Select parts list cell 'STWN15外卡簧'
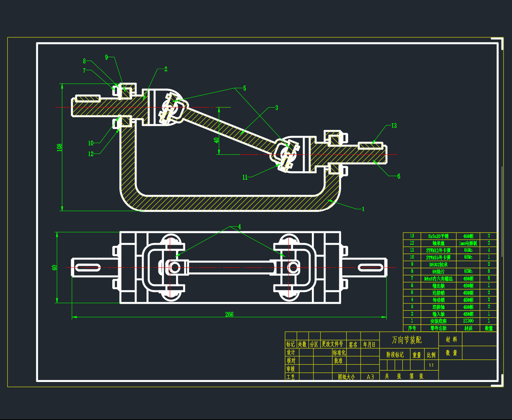 tap(439, 257)
